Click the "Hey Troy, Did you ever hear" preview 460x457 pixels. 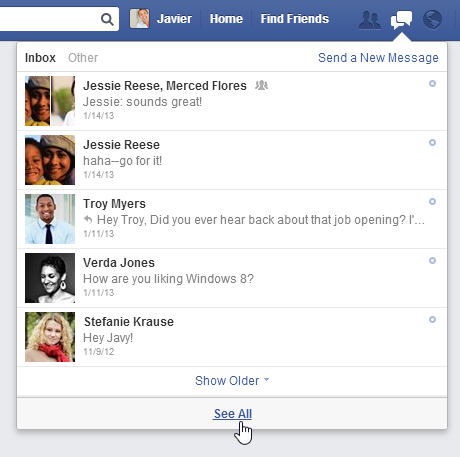[261, 220]
